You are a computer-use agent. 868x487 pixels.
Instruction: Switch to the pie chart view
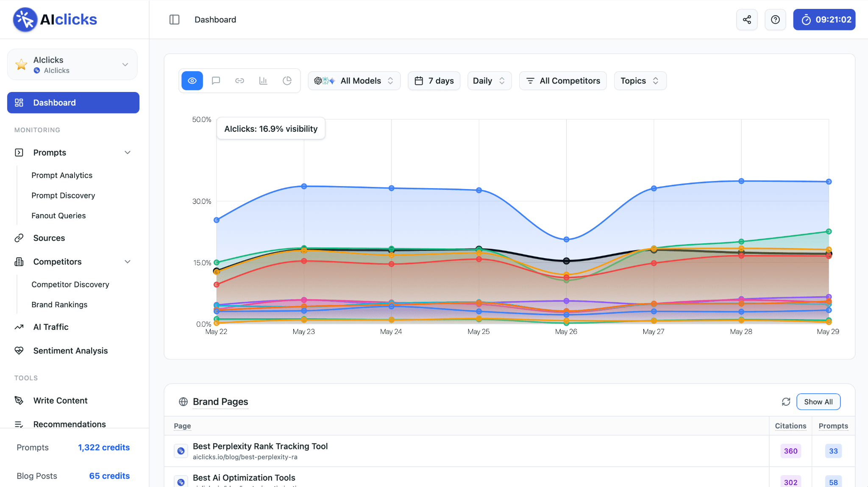coord(287,81)
